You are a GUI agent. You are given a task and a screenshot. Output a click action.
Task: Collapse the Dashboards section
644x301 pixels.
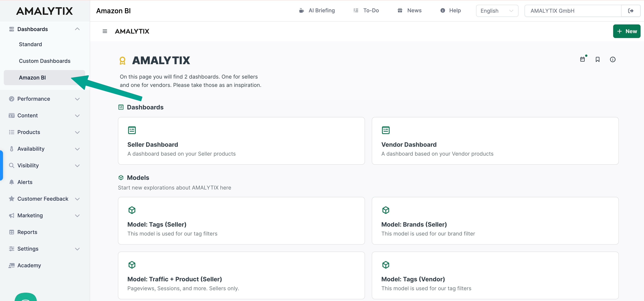click(x=77, y=29)
